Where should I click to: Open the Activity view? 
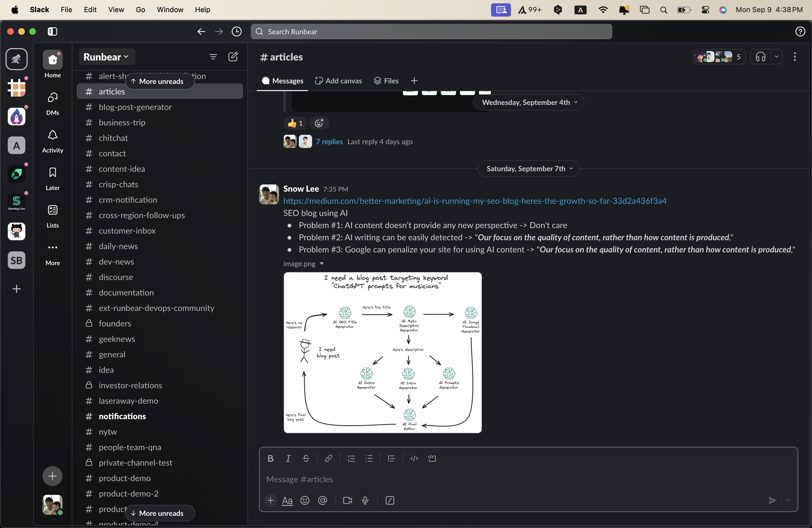[x=52, y=141]
